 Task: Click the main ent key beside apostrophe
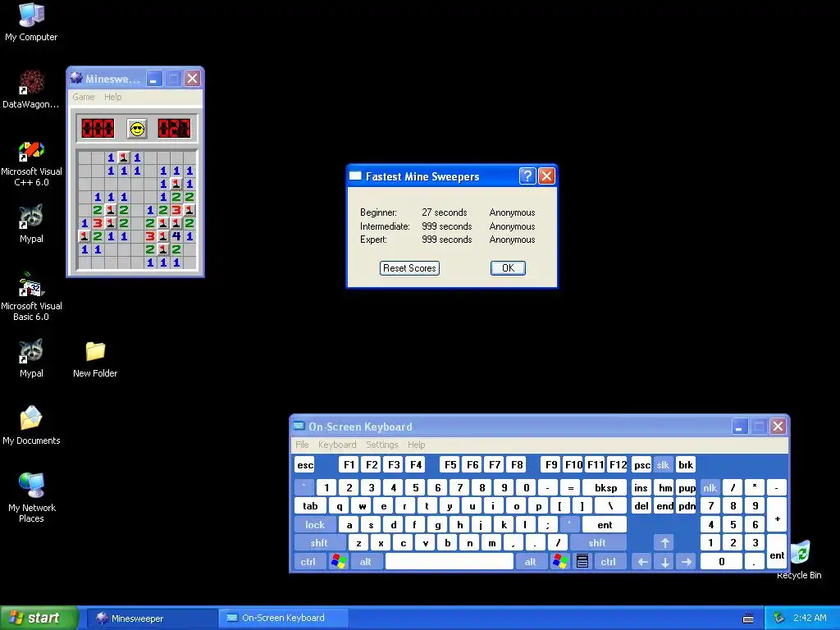pos(605,524)
